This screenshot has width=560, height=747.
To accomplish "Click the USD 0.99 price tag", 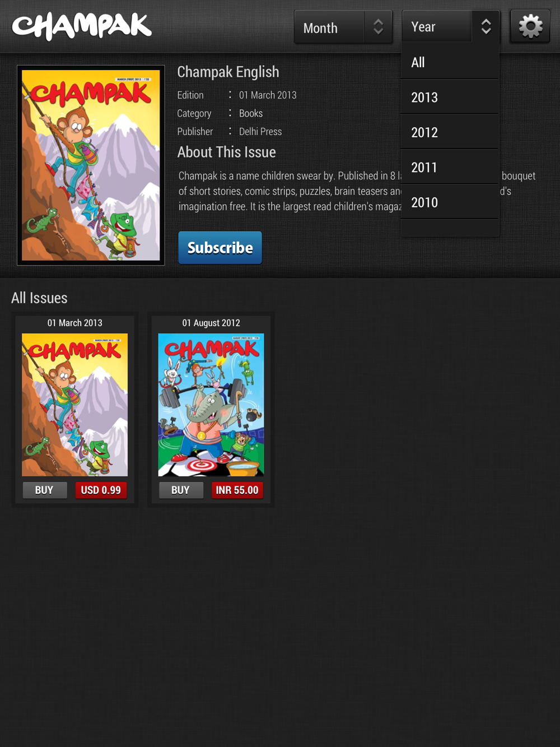I will (x=101, y=490).
